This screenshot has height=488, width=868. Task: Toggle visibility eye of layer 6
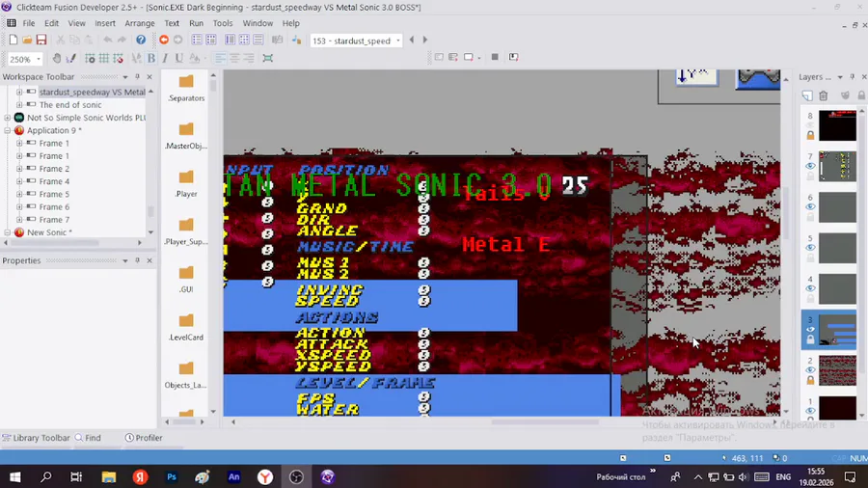click(810, 207)
